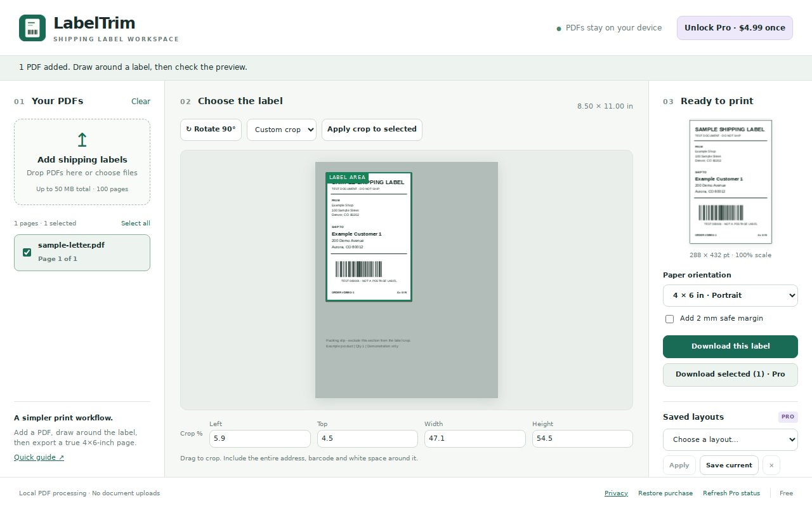Open the Quick guide link
The width and height of the screenshot is (812, 508).
coord(39,457)
